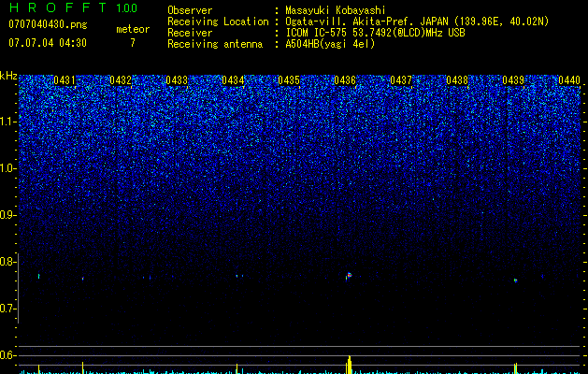Click the 0.6 frequency axis label
588x374 pixels.
(7, 355)
